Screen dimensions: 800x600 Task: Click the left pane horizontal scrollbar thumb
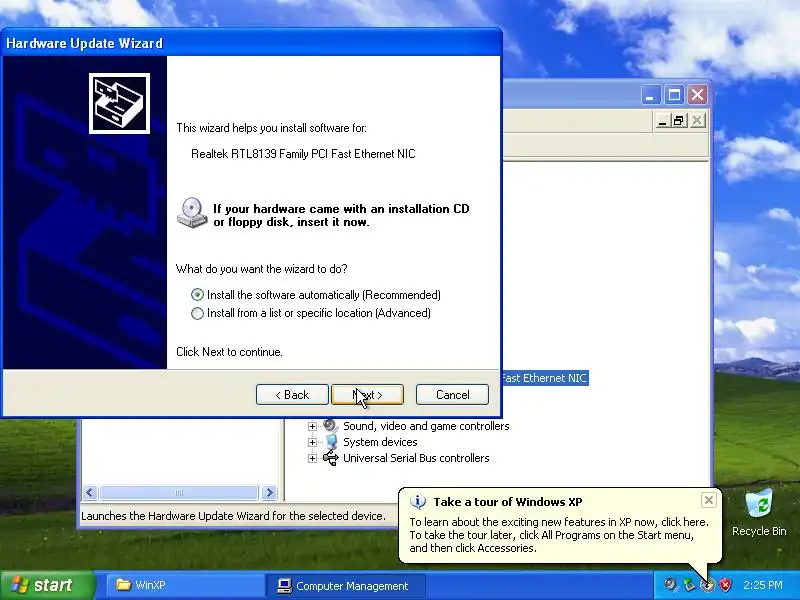click(x=179, y=492)
